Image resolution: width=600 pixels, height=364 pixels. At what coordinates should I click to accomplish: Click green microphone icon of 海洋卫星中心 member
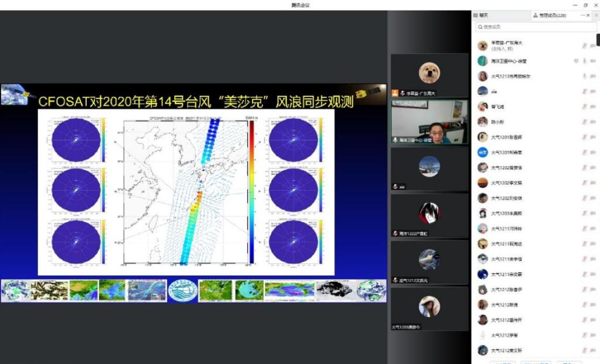click(x=584, y=61)
